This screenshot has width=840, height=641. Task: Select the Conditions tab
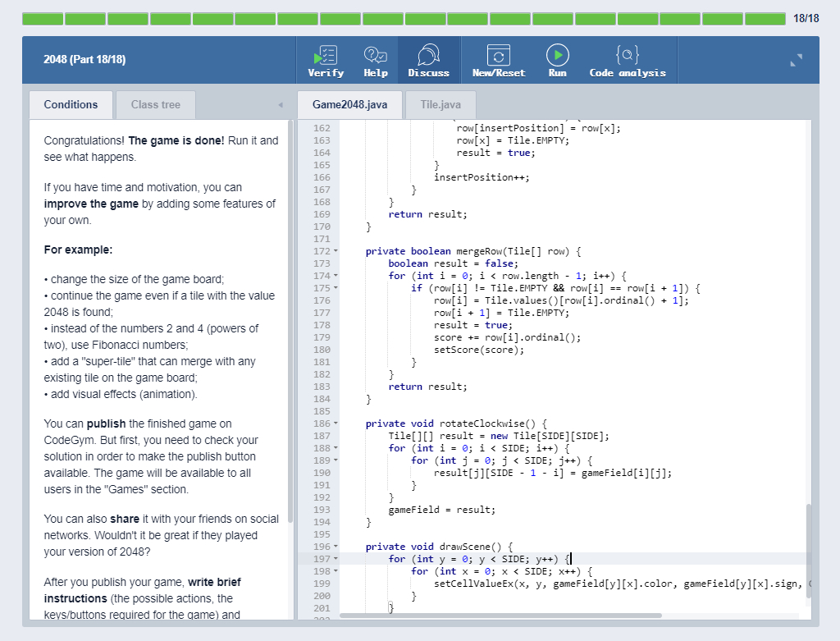(x=71, y=104)
